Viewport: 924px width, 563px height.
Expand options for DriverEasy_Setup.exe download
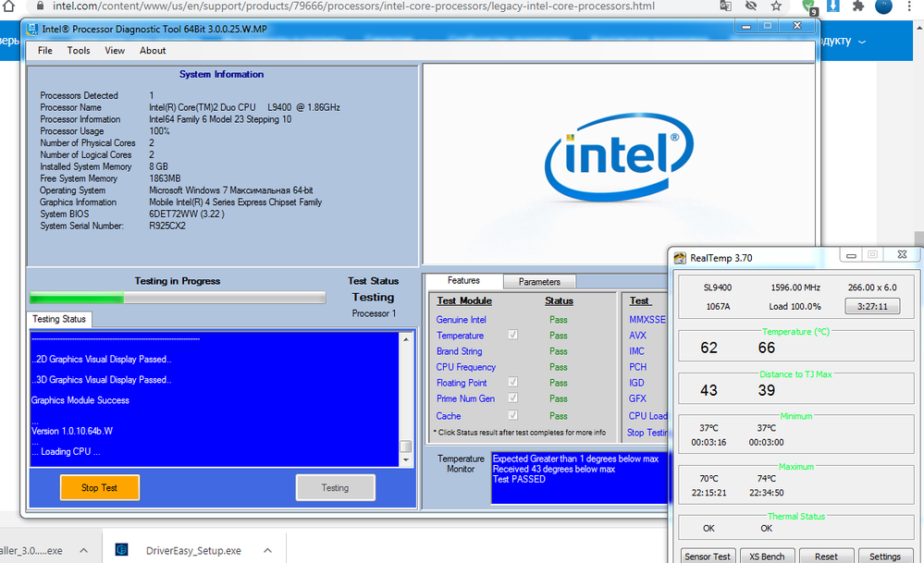pos(267,550)
